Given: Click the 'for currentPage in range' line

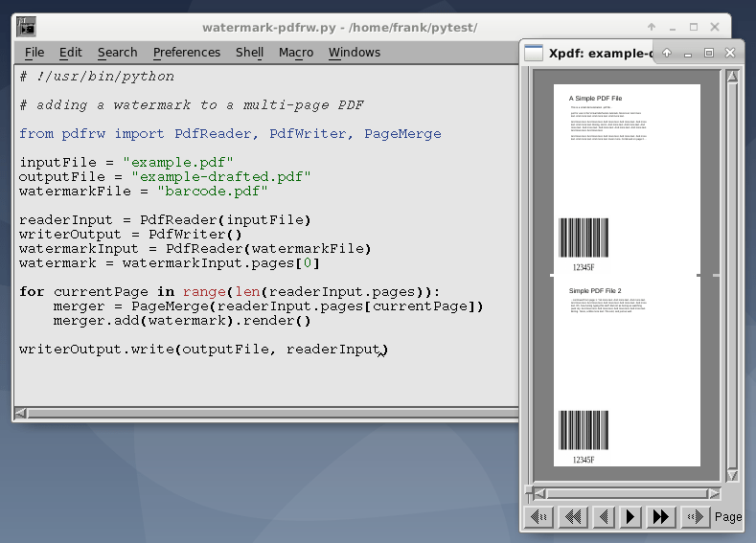Looking at the screenshot, I should coord(230,292).
